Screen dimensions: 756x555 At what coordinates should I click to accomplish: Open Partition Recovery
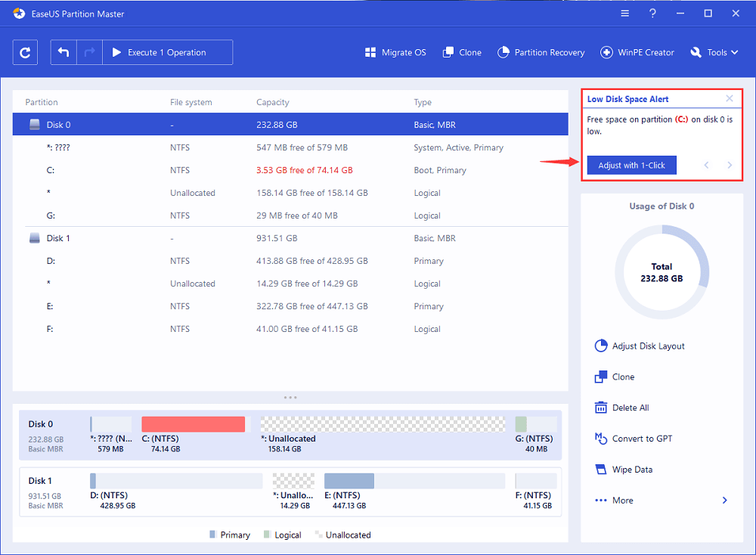(x=541, y=52)
